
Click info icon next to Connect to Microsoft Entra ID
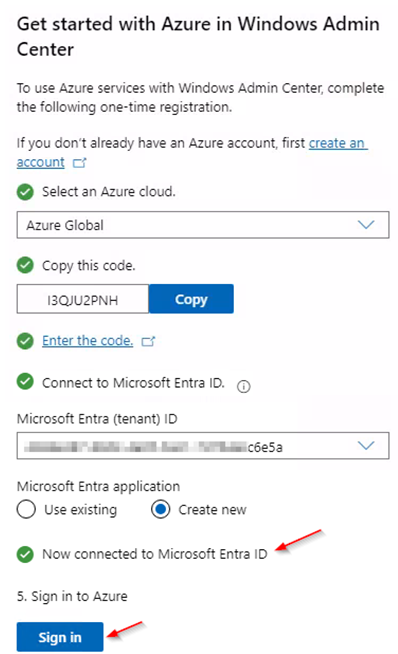pos(244,387)
